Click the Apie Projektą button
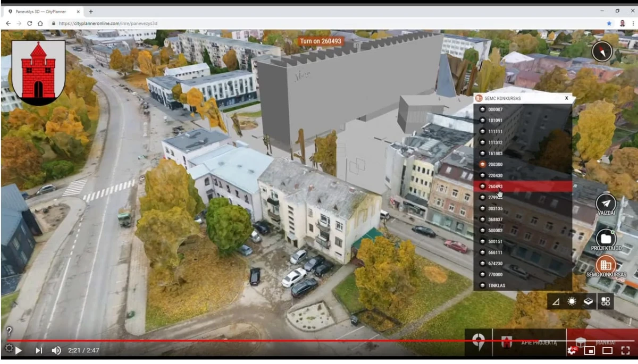The image size is (638, 364). [530, 343]
